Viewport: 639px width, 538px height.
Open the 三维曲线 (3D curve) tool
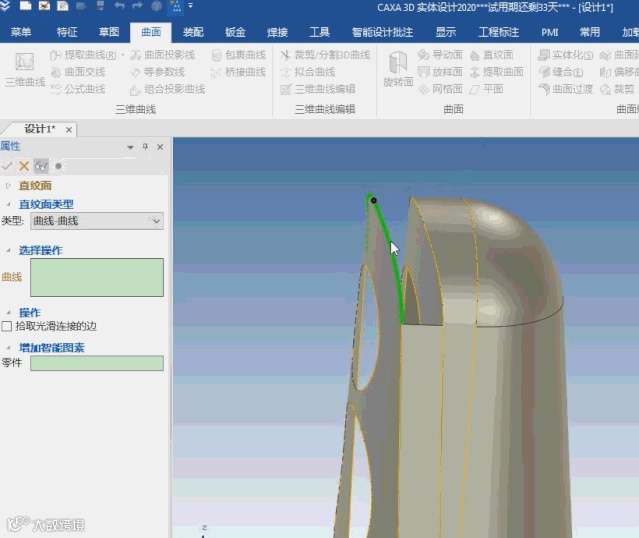[x=24, y=69]
